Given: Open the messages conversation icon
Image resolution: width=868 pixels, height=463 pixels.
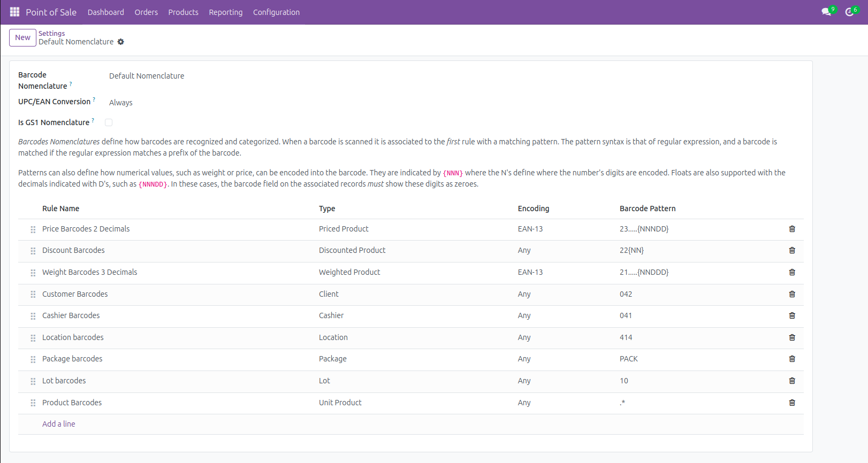Looking at the screenshot, I should click(x=826, y=12).
